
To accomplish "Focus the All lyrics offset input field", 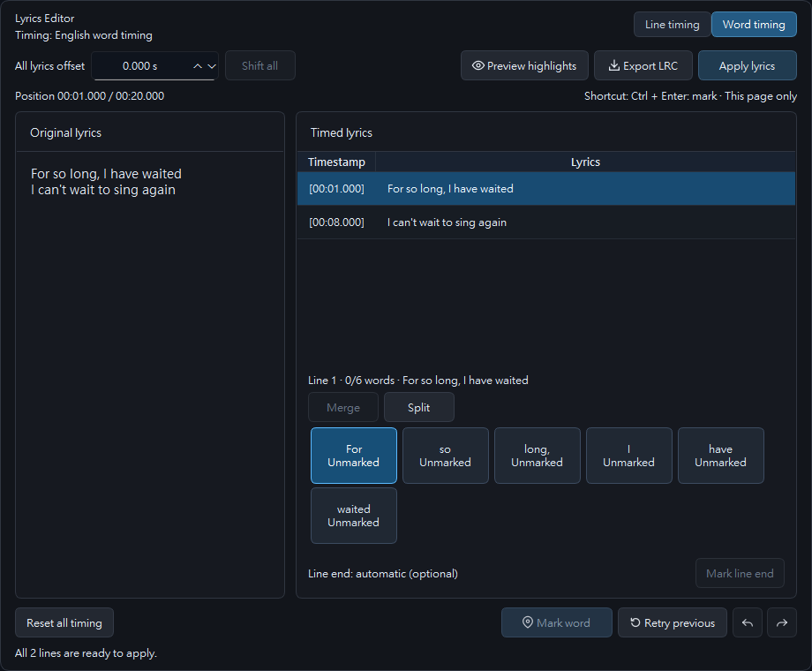I will pyautogui.click(x=139, y=66).
